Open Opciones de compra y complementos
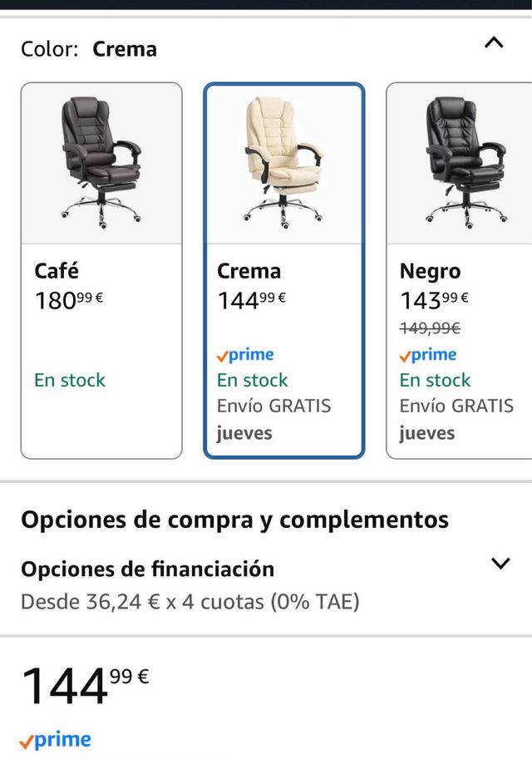This screenshot has width=532, height=759. [x=235, y=519]
